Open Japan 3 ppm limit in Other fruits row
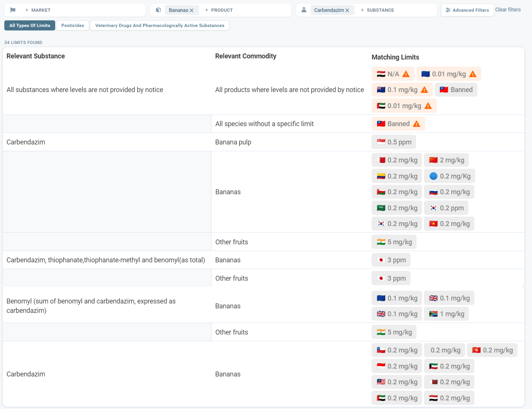This screenshot has width=532, height=409. coord(391,278)
